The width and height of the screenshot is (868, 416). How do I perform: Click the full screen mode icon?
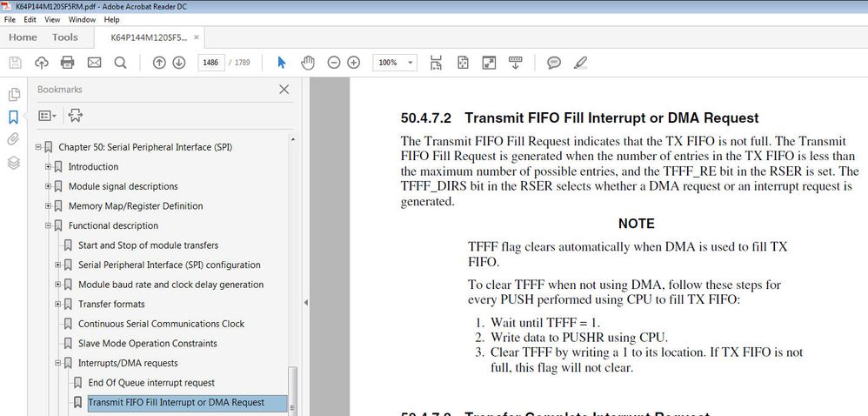(489, 63)
